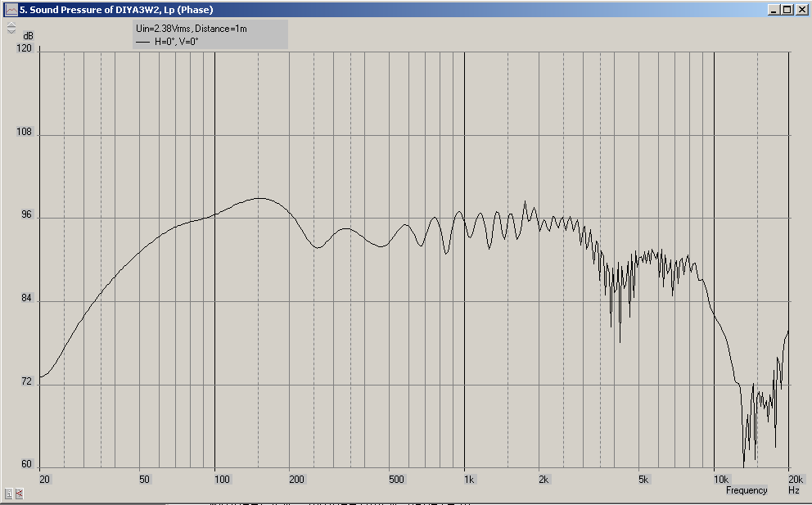Click the window title 'Sound Pressure of DIYA3W2'
The width and height of the screenshot is (812, 505).
click(x=95, y=10)
